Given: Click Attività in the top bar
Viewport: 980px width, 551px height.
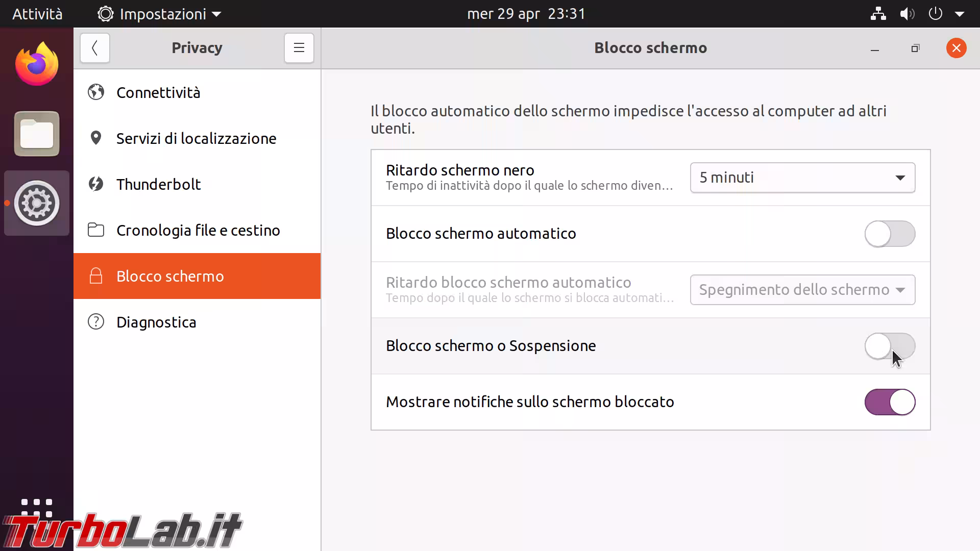Looking at the screenshot, I should click(x=37, y=14).
